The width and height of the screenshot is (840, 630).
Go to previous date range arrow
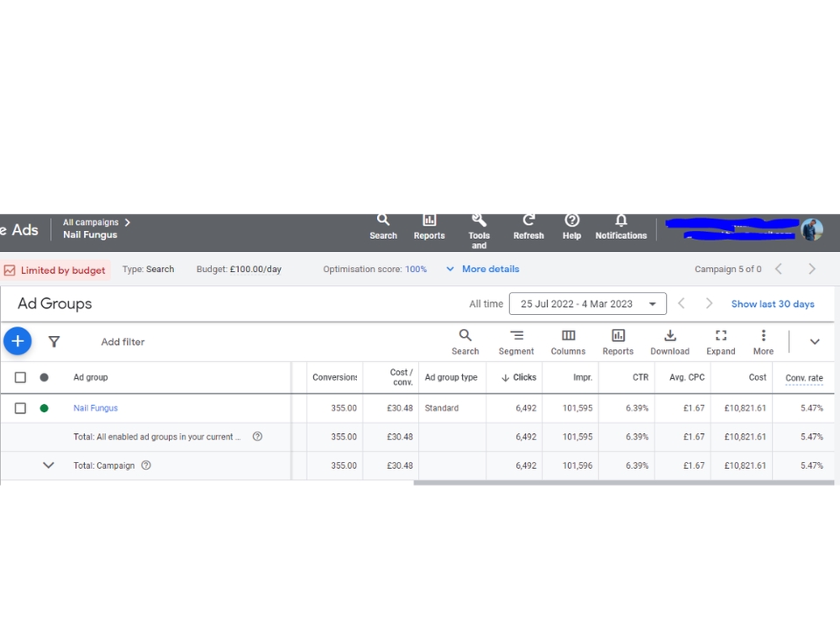click(x=682, y=304)
